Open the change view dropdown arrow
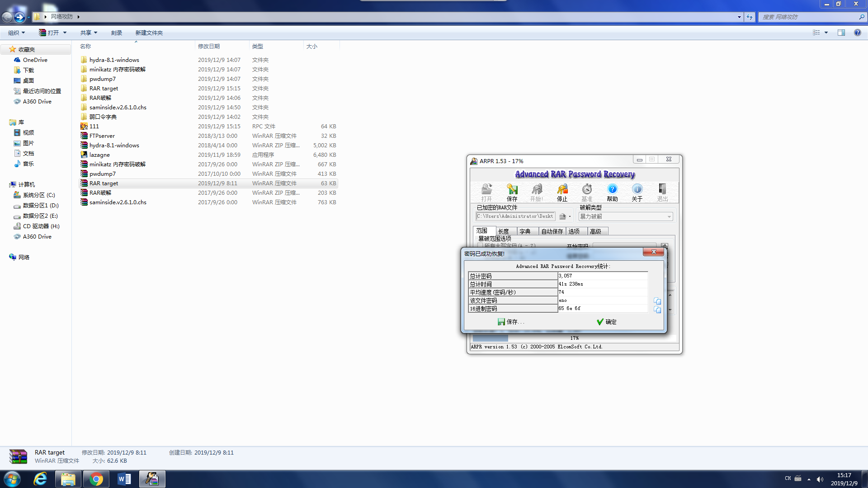Screen dimensions: 868x488 click(826, 33)
